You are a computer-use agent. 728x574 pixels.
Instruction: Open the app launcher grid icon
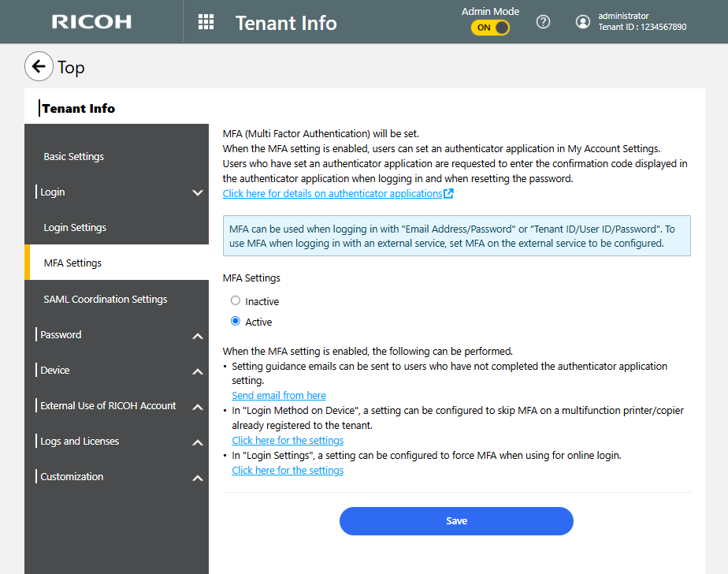206,22
